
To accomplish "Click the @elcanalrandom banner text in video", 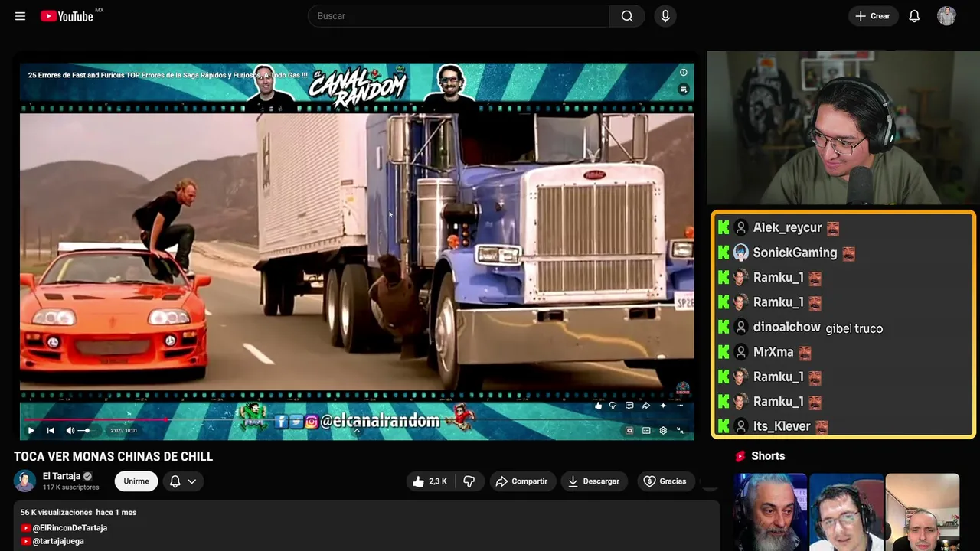I will [380, 421].
